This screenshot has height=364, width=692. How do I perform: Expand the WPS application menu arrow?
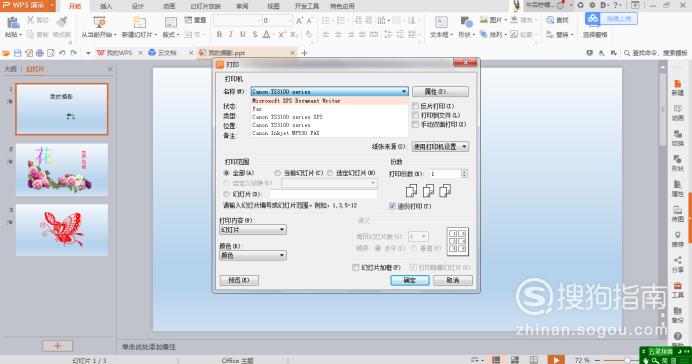click(x=52, y=5)
